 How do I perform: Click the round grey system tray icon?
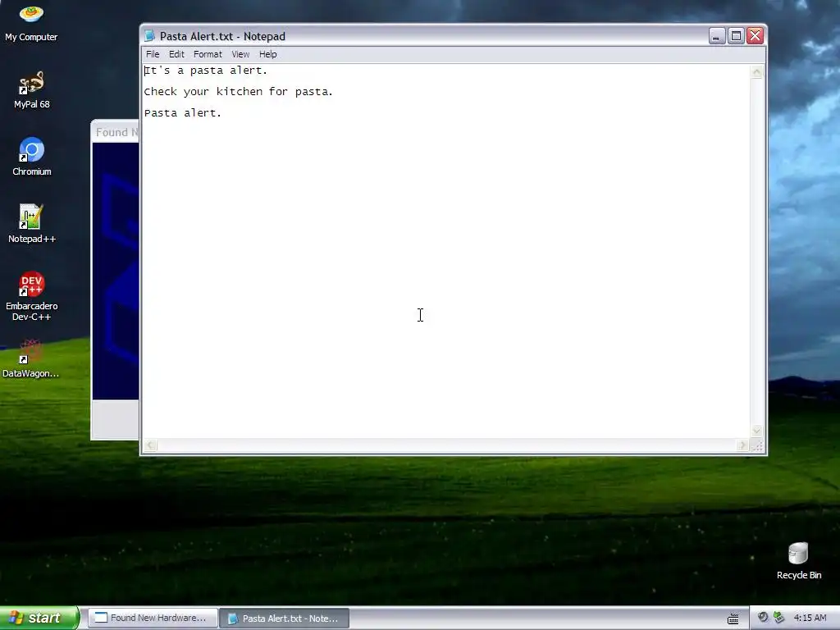(x=763, y=617)
